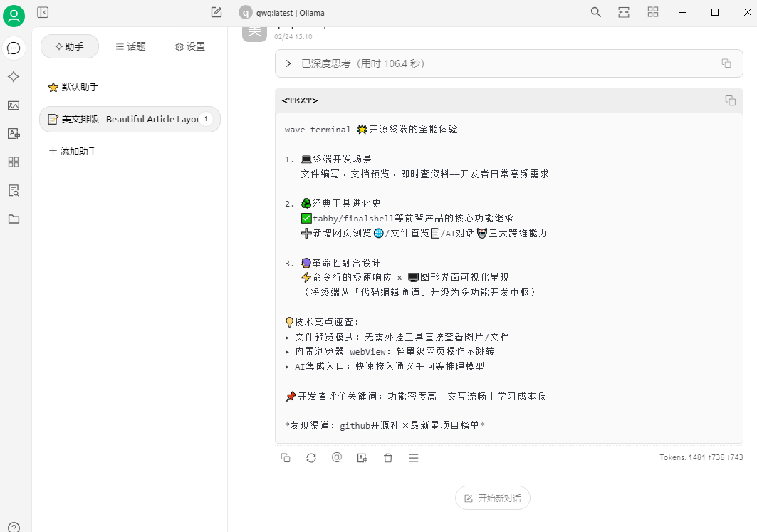The height and width of the screenshot is (532, 757).
Task: Copy the message using footer copy icon
Action: pos(286,458)
